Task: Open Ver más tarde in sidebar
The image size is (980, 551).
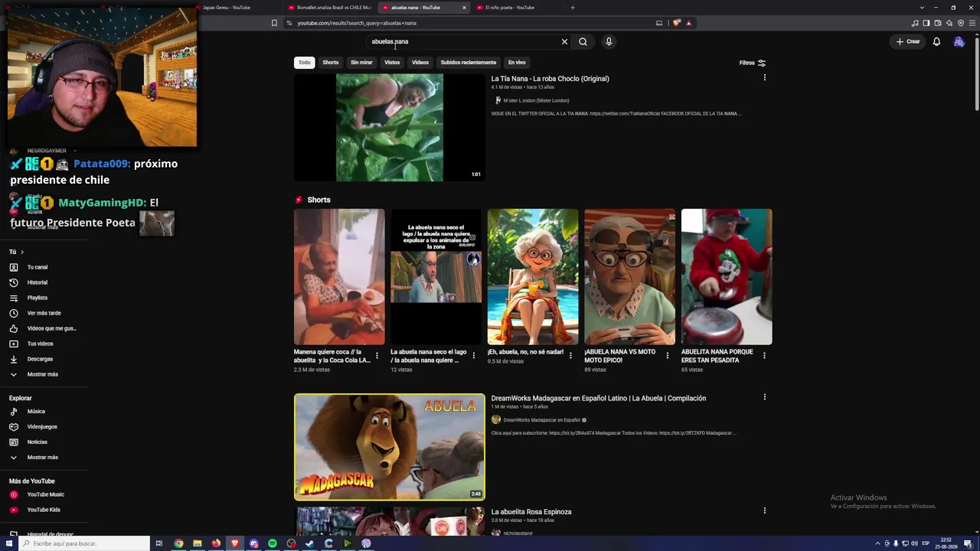Action: click(44, 313)
